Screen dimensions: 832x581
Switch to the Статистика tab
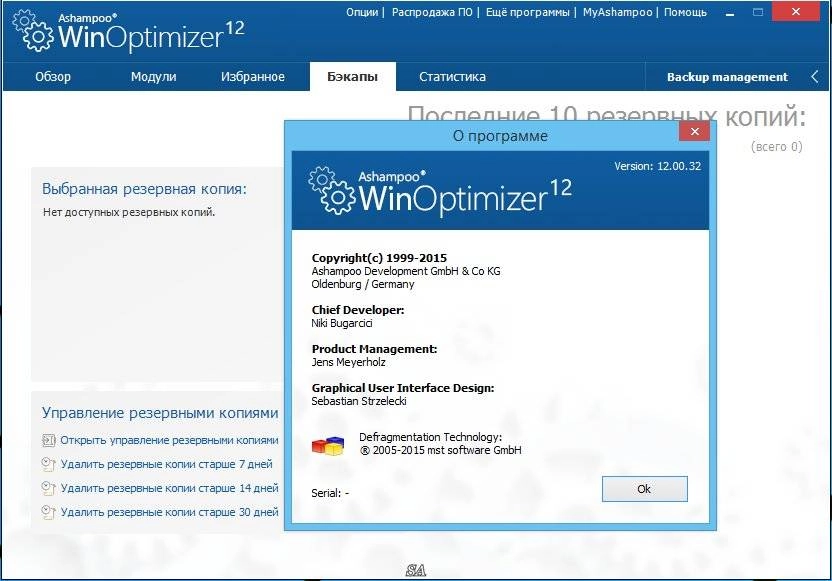pyautogui.click(x=452, y=77)
